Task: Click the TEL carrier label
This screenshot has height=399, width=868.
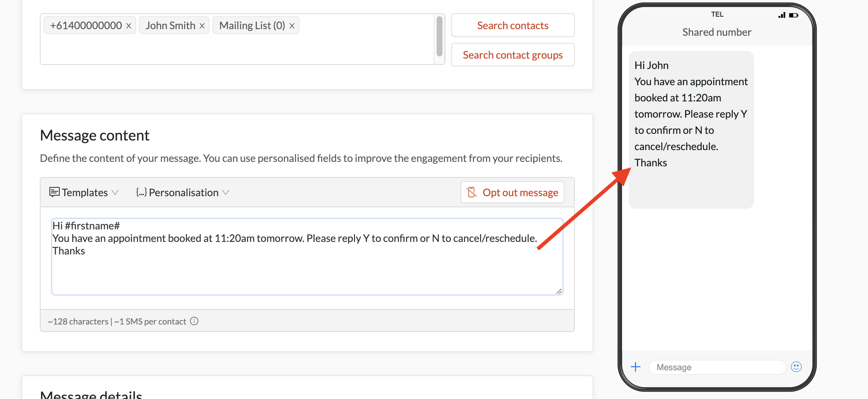Action: click(718, 14)
